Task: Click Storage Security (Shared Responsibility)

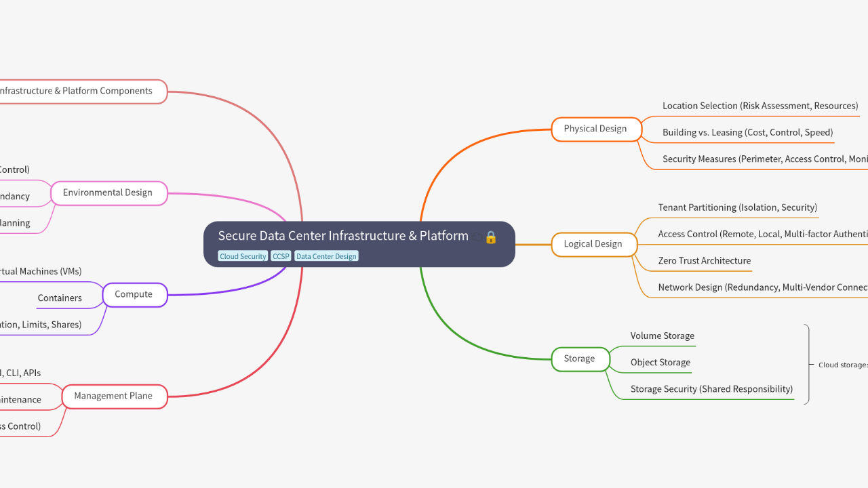Action: point(711,389)
